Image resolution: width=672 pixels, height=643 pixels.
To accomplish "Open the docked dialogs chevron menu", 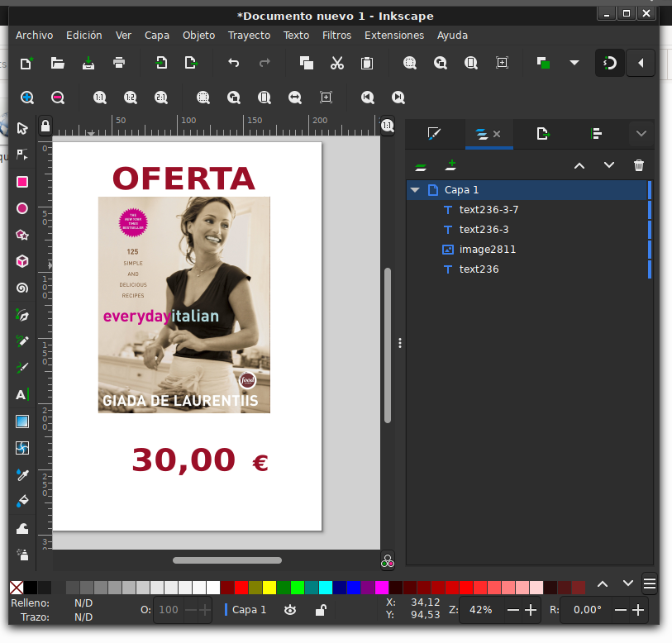I will click(641, 134).
